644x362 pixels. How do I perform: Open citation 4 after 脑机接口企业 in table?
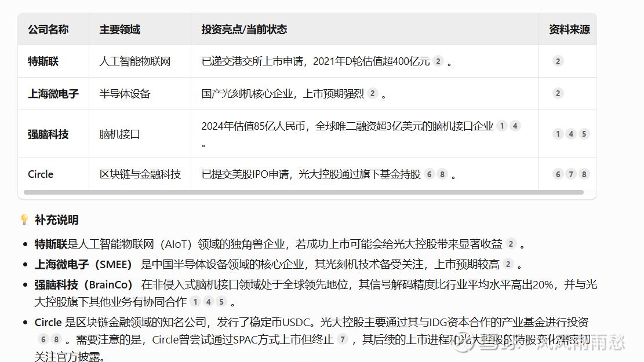pyautogui.click(x=515, y=126)
